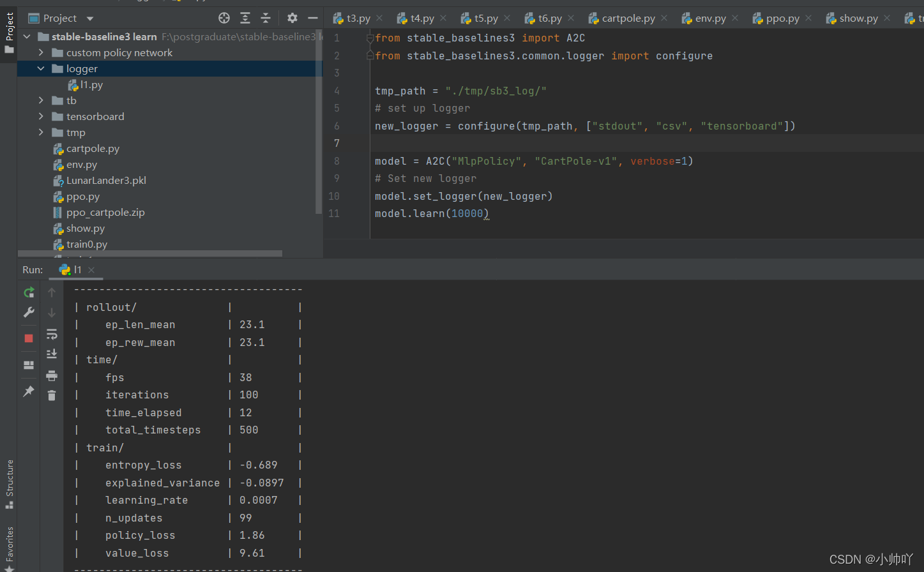Click the Up the Stack Trace arrow
The image size is (924, 572).
coord(52,292)
